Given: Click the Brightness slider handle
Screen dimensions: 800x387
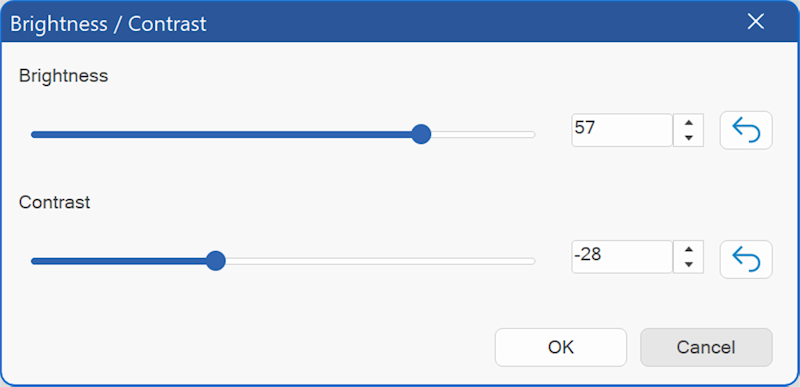Looking at the screenshot, I should (x=421, y=134).
